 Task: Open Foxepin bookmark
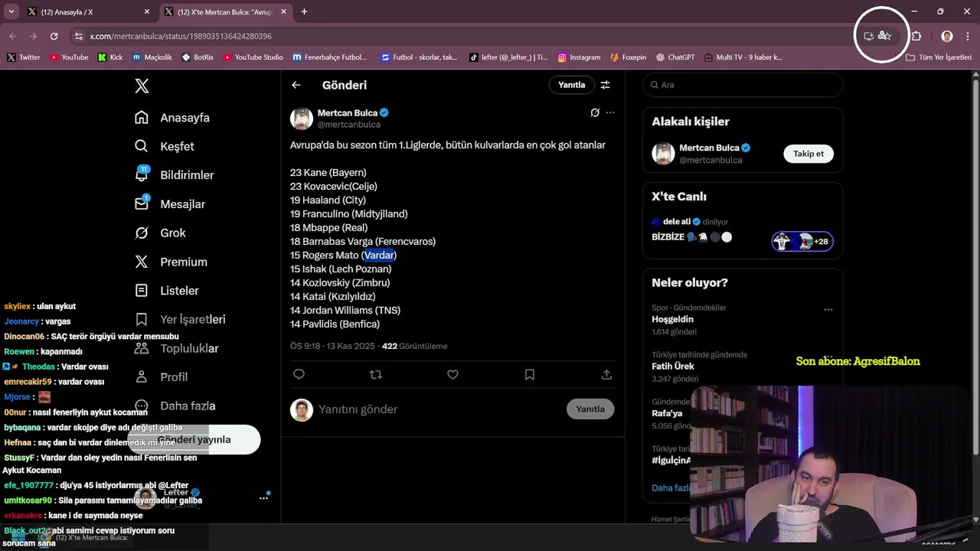pos(628,57)
